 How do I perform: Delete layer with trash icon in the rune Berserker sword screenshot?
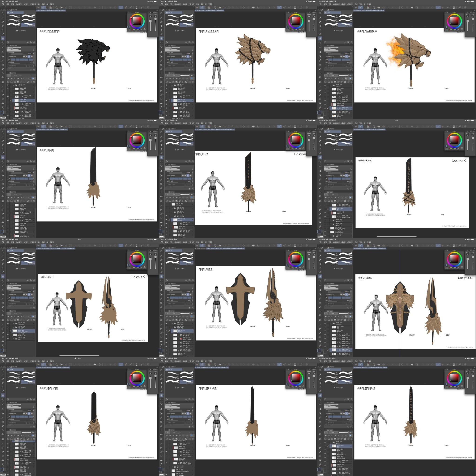point(352,201)
